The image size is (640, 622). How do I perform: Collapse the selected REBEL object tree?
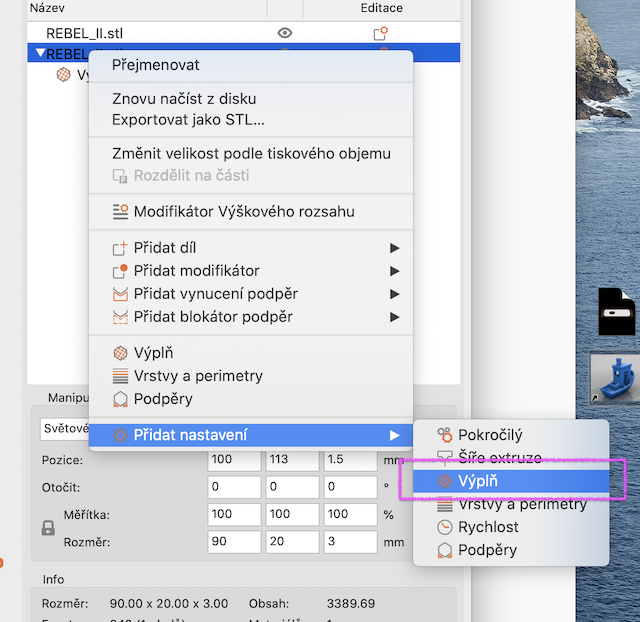pyautogui.click(x=39, y=54)
